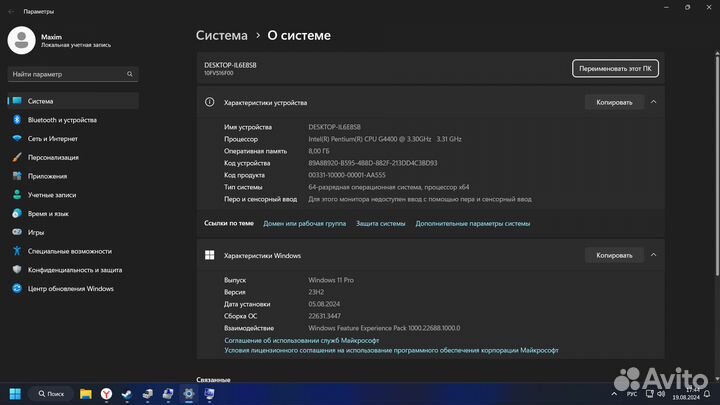Click the Maxim user avatar

point(21,40)
